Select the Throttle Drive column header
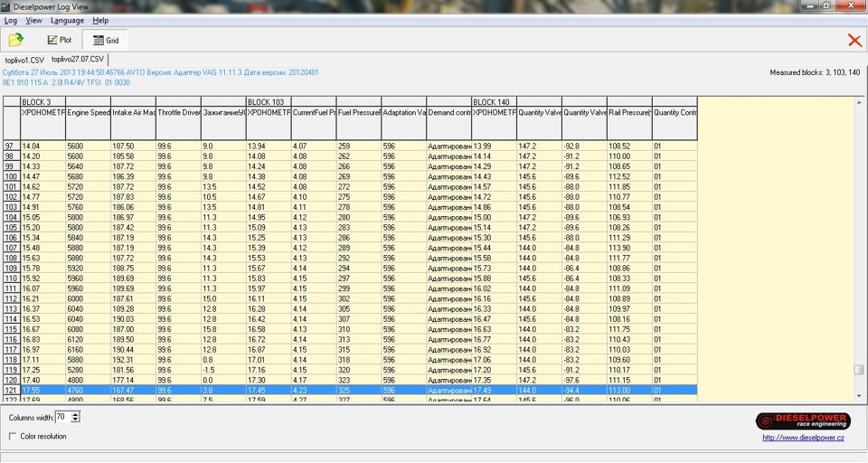Viewport: 868px width, 463px height. coord(179,123)
